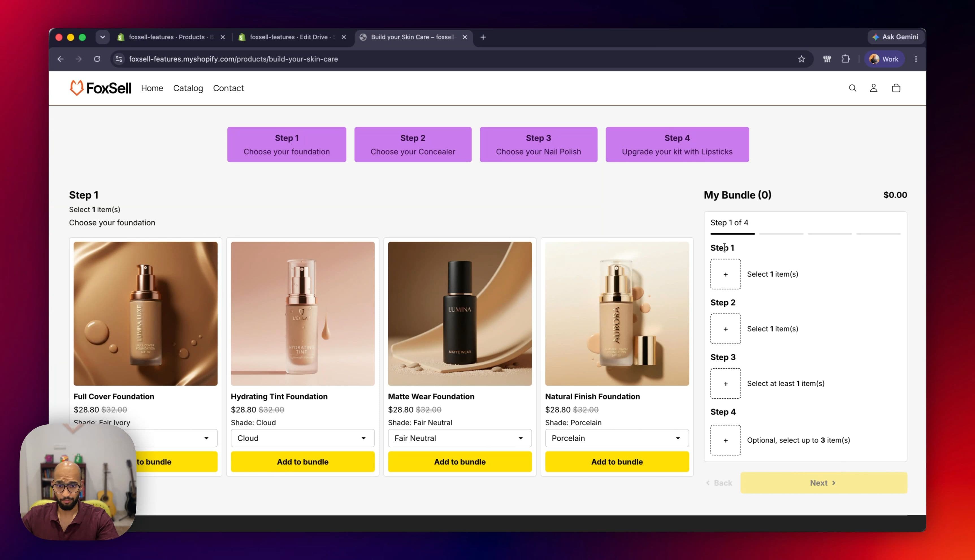Select Step 2 Choose your Concealer
975x560 pixels.
pos(413,145)
